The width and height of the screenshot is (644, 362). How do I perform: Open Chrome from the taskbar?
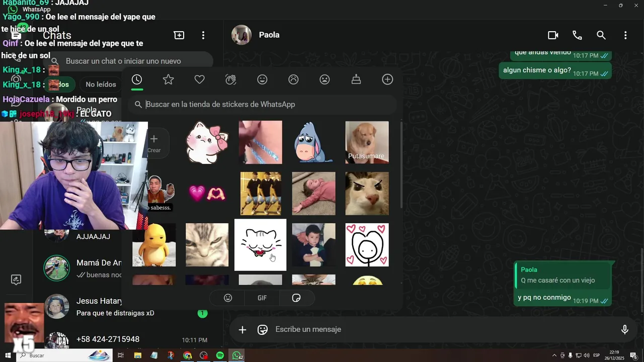[x=187, y=355]
